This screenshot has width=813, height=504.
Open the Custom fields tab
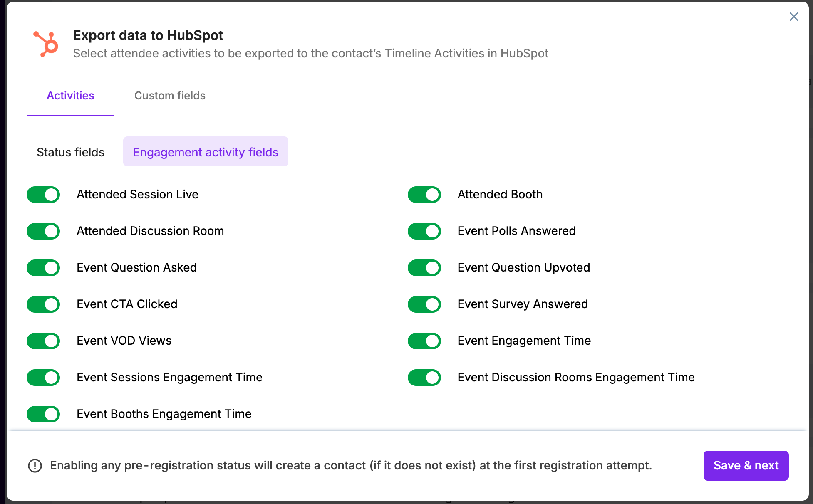pyautogui.click(x=170, y=96)
